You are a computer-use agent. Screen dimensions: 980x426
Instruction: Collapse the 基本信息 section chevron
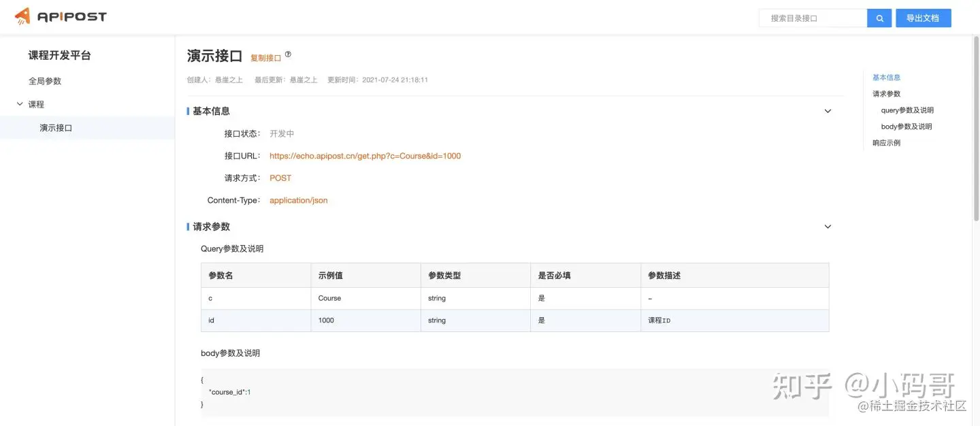pos(828,111)
